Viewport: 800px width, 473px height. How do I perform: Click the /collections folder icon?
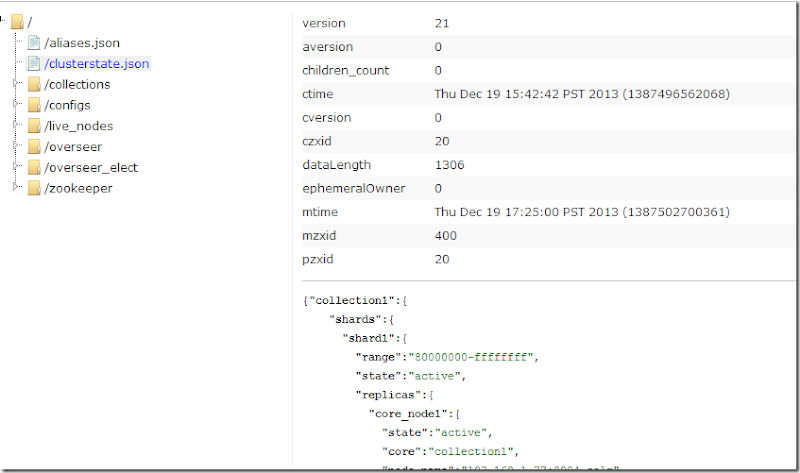click(35, 84)
